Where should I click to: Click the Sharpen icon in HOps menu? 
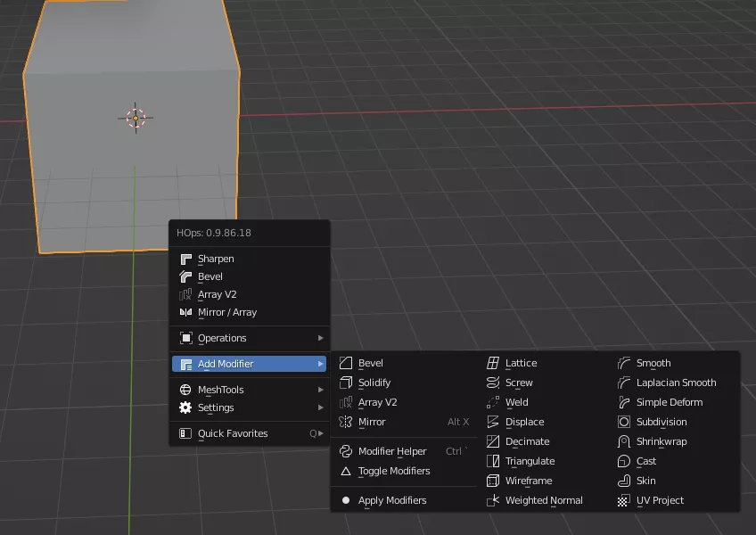[x=185, y=259]
